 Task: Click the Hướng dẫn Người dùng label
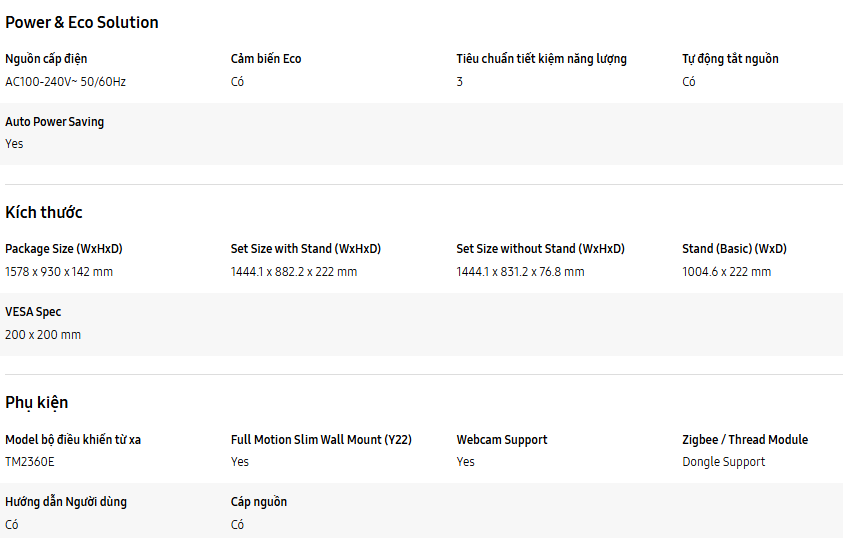pyautogui.click(x=66, y=502)
